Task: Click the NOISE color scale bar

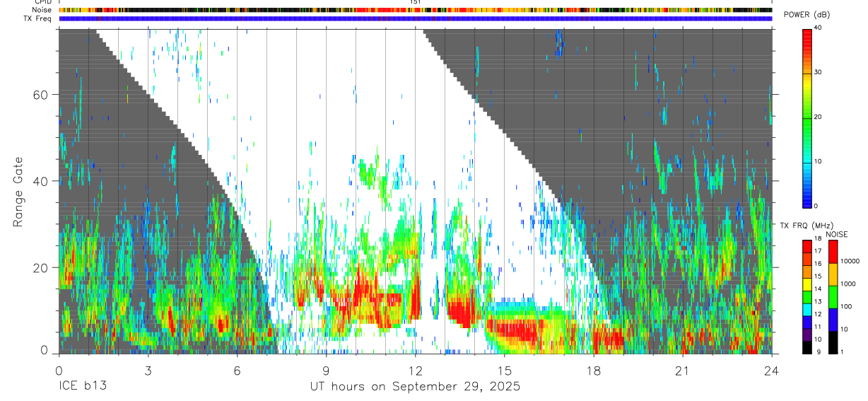Action: coord(833,297)
